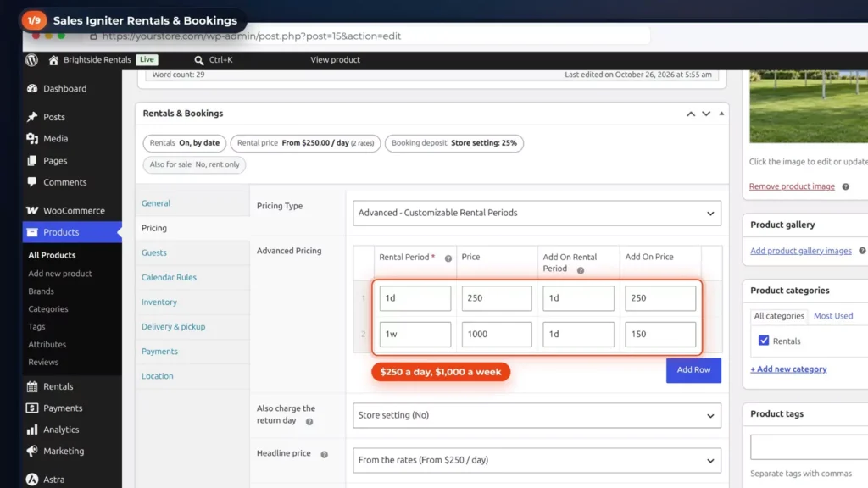Click the Add Row button
868x488 pixels.
tap(693, 370)
